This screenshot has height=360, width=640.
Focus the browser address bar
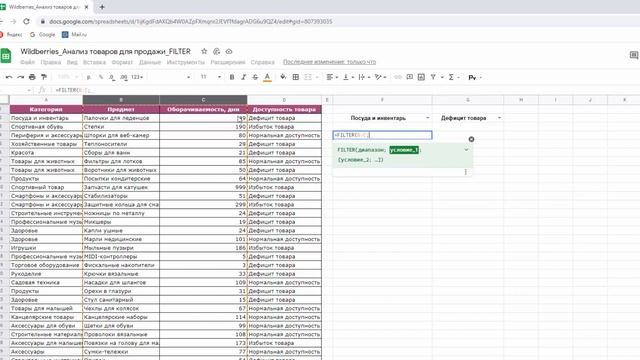tap(191, 21)
